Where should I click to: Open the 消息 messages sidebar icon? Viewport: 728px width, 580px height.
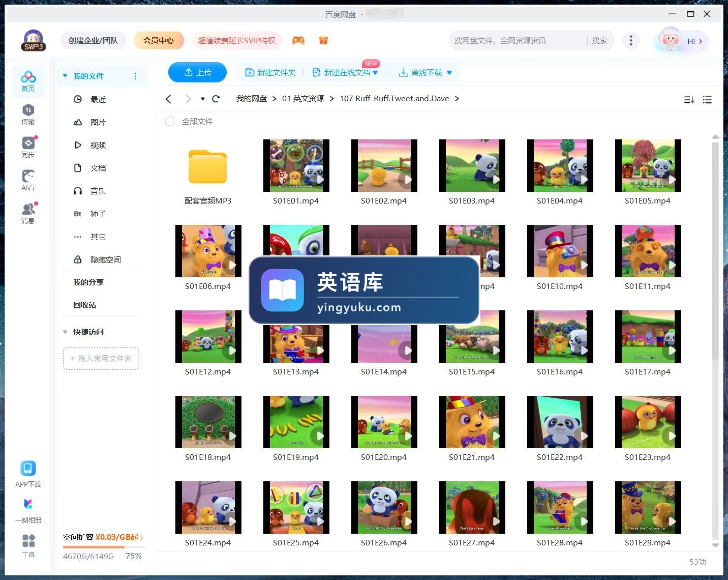tap(28, 214)
